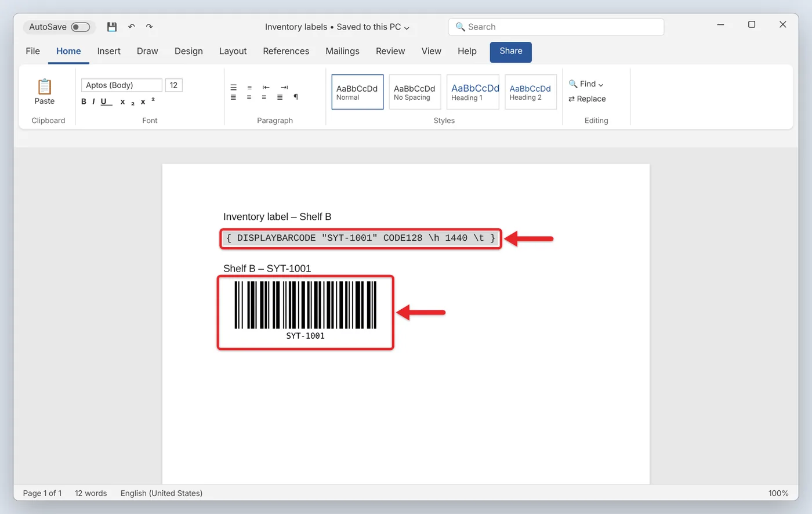This screenshot has width=812, height=514.
Task: Click Page 1 of 1 in status bar
Action: pyautogui.click(x=42, y=493)
